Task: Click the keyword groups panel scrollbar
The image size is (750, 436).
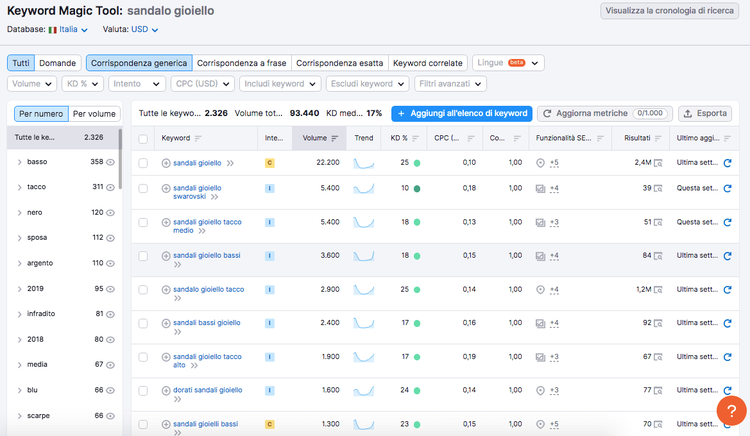Action: pyautogui.click(x=120, y=159)
